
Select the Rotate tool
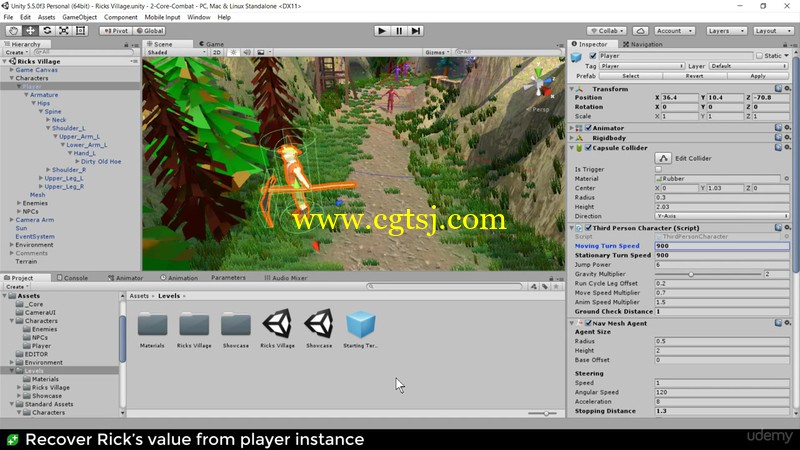47,31
